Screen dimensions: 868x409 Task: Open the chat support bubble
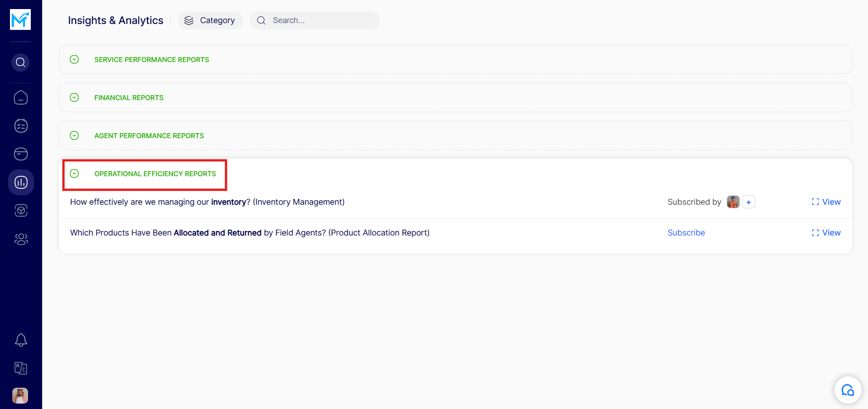coord(847,390)
